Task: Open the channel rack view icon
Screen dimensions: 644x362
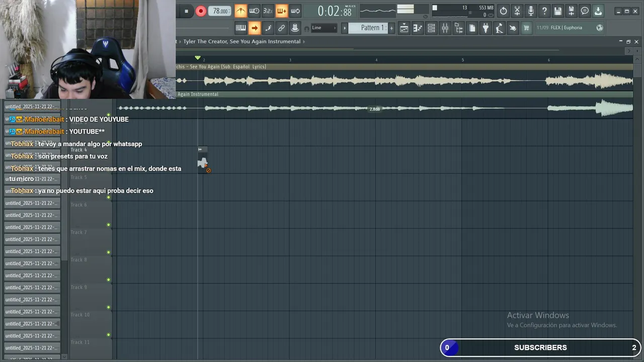Action: [x=431, y=28]
